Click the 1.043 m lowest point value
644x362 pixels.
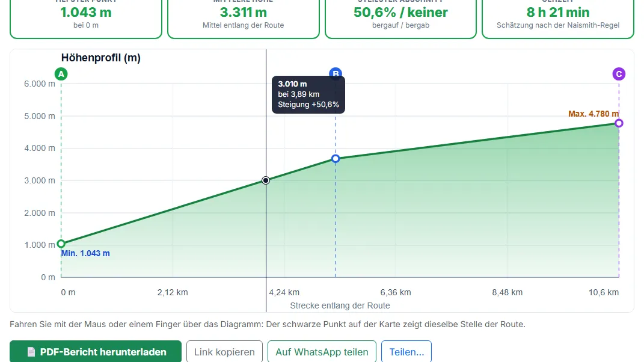(86, 12)
